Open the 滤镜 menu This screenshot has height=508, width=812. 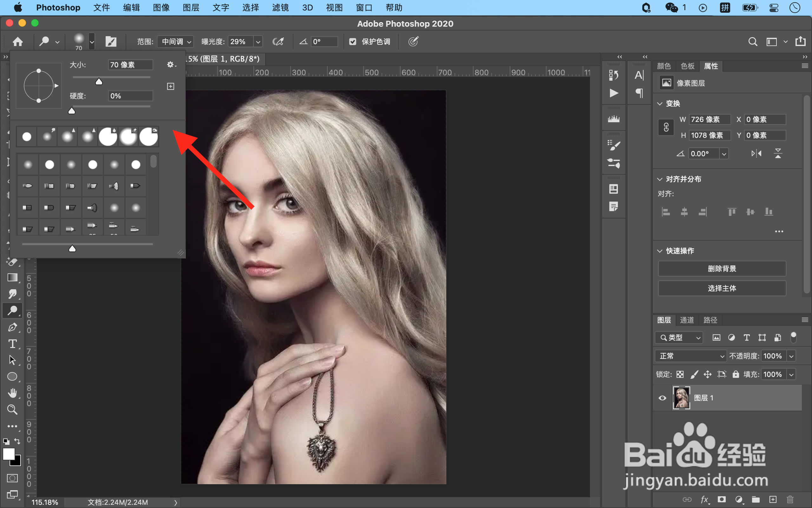point(280,7)
